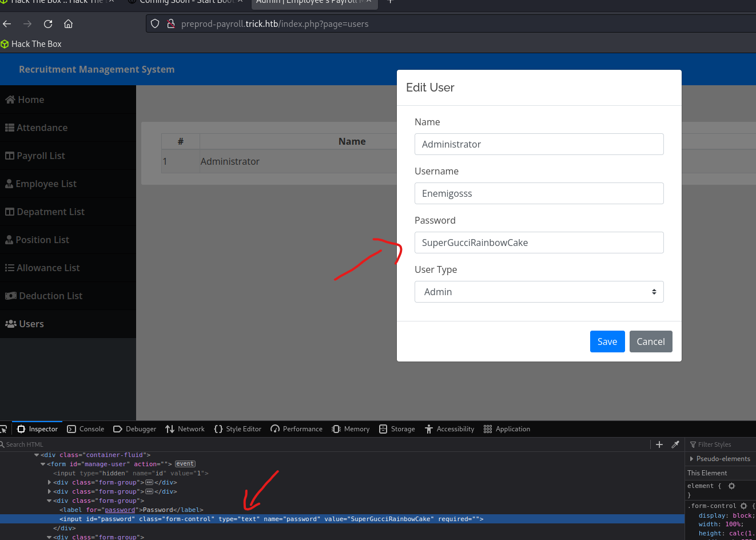Switch to the Performance devtools tab

(296, 429)
